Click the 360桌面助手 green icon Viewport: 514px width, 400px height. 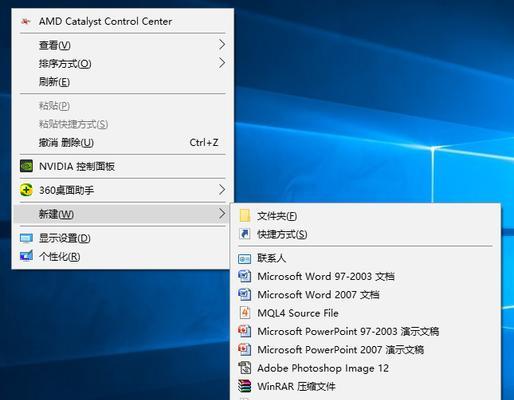point(26,190)
